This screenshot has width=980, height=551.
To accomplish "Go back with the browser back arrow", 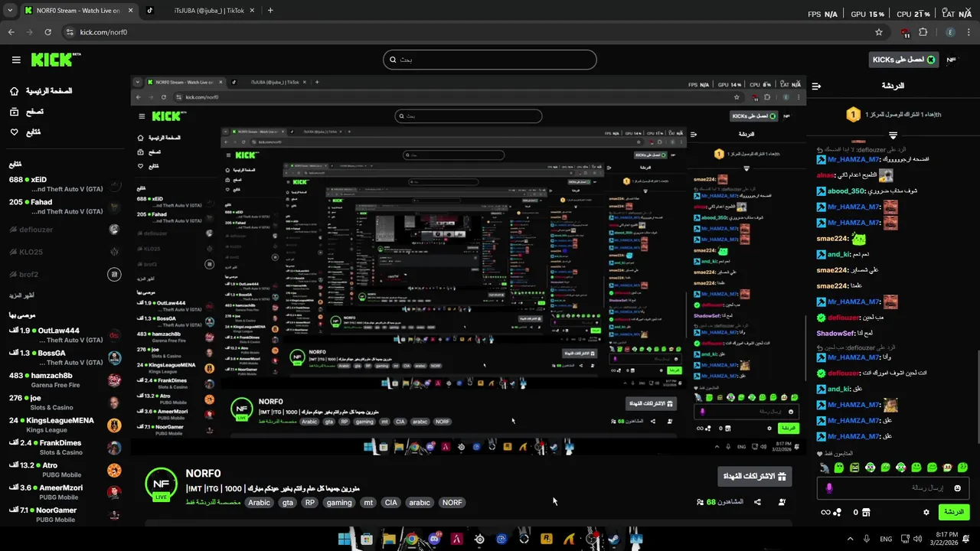I will tap(11, 32).
